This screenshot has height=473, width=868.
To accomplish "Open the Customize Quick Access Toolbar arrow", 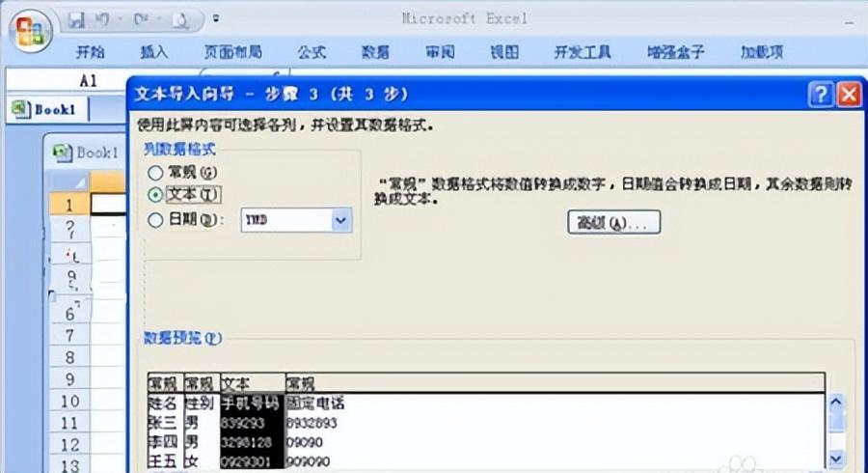I will coord(216,19).
